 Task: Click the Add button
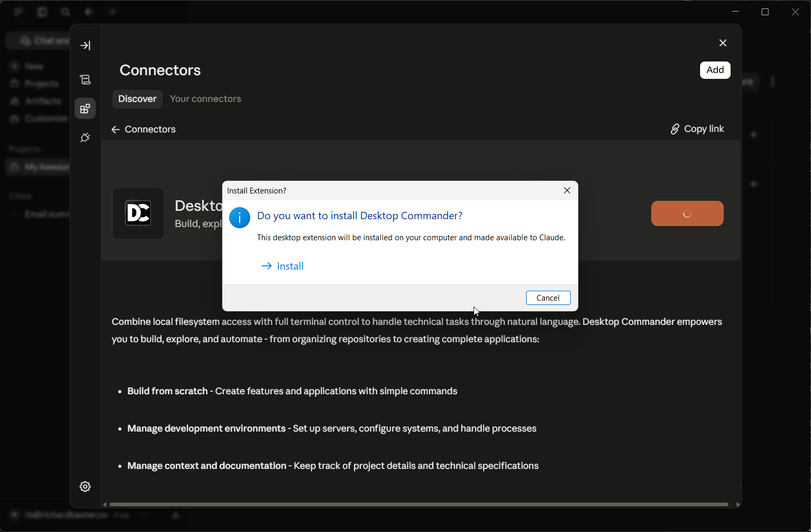715,70
